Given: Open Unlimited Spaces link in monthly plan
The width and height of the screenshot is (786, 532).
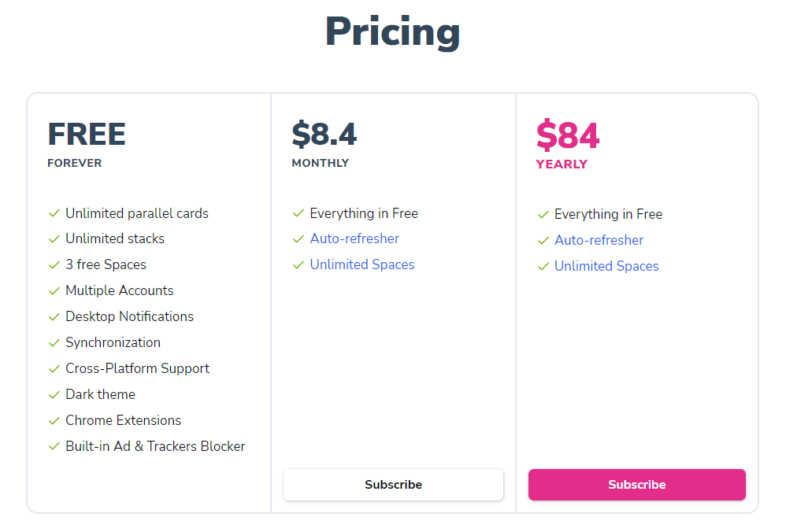Looking at the screenshot, I should tap(362, 264).
